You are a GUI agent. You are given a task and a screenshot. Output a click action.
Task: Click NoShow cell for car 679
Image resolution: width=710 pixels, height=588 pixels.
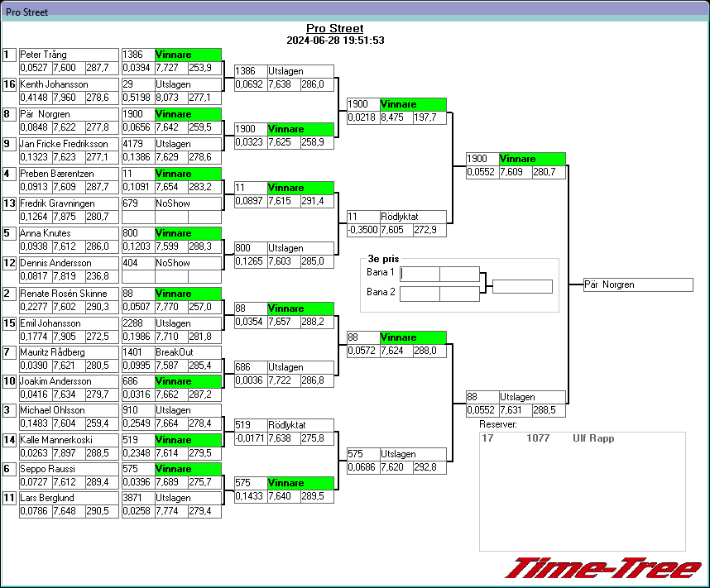click(x=188, y=204)
